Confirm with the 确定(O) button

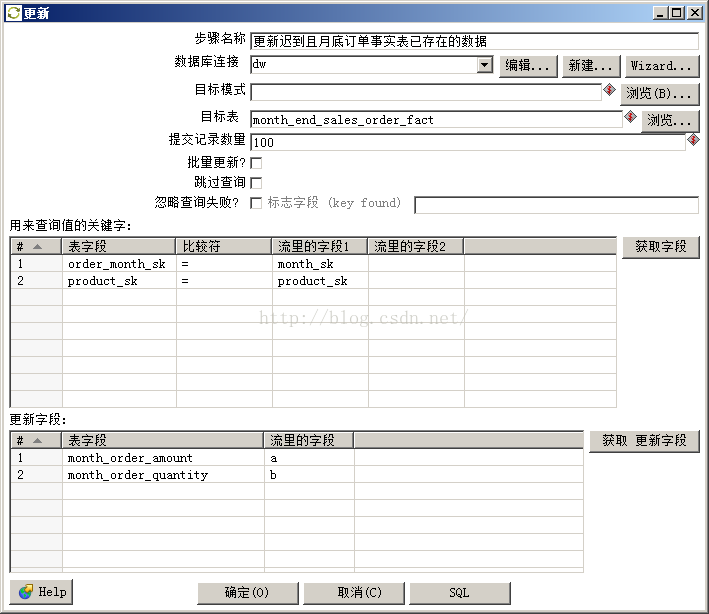pyautogui.click(x=247, y=593)
